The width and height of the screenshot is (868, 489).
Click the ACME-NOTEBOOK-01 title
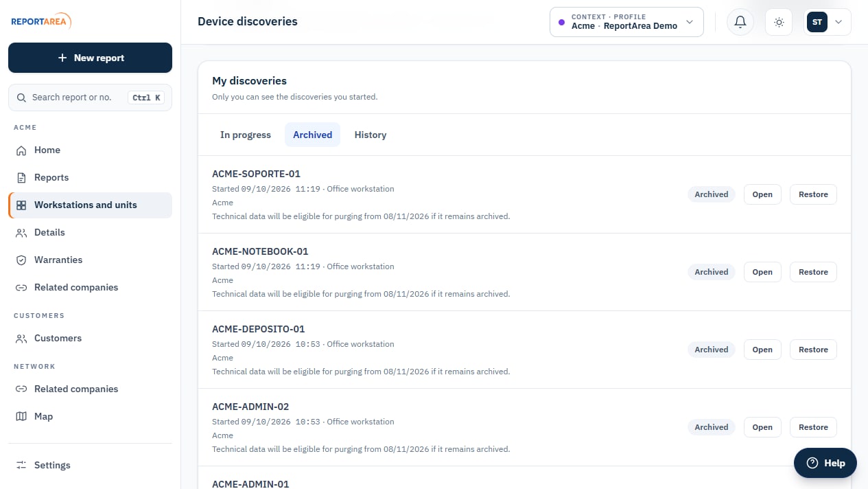click(260, 251)
